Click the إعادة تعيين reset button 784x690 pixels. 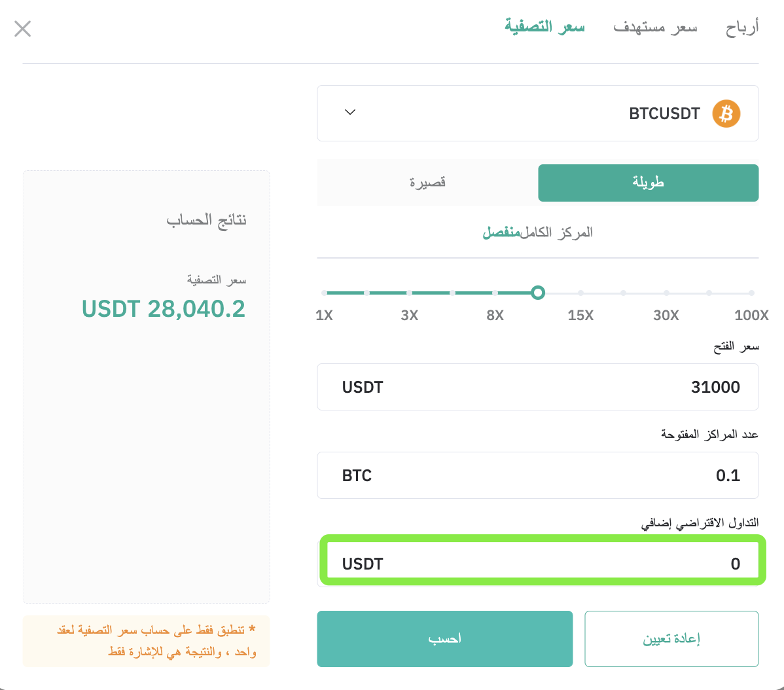pyautogui.click(x=671, y=638)
